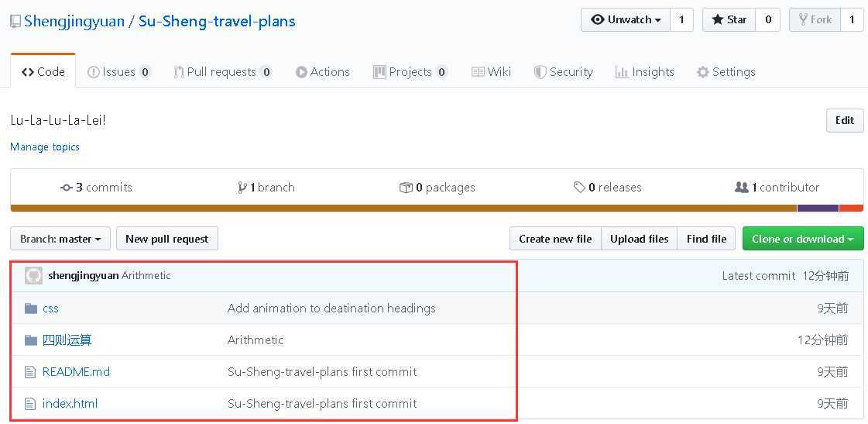Click the Insights graph icon
Screen dimensions: 868x424
(x=622, y=72)
